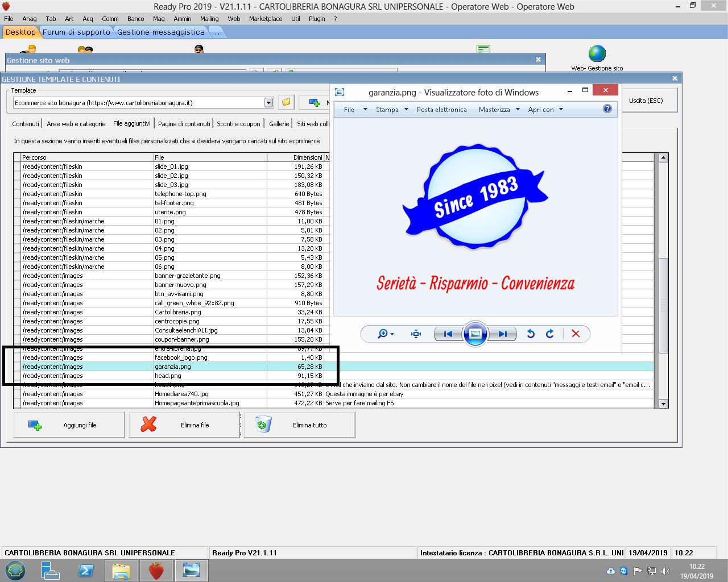Select the Contenuti tab

(26, 123)
